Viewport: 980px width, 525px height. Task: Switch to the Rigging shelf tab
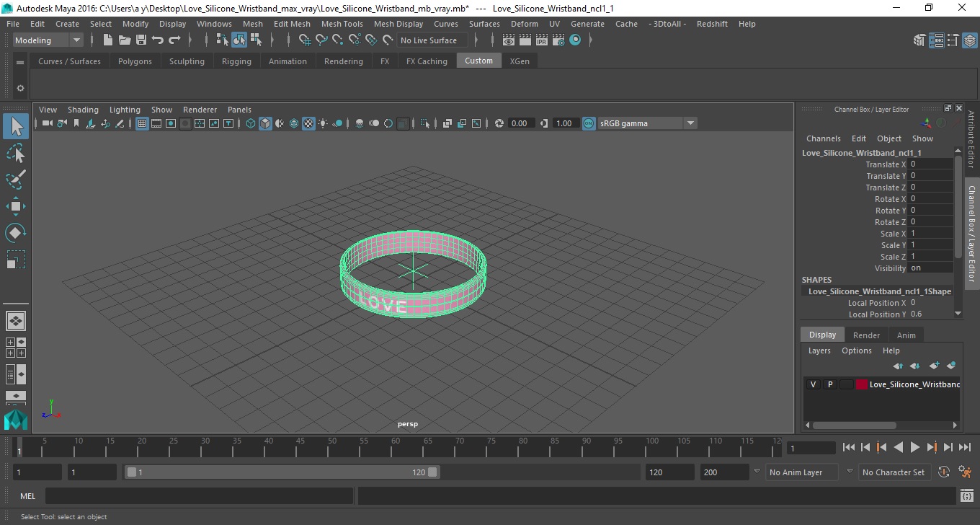(x=236, y=61)
